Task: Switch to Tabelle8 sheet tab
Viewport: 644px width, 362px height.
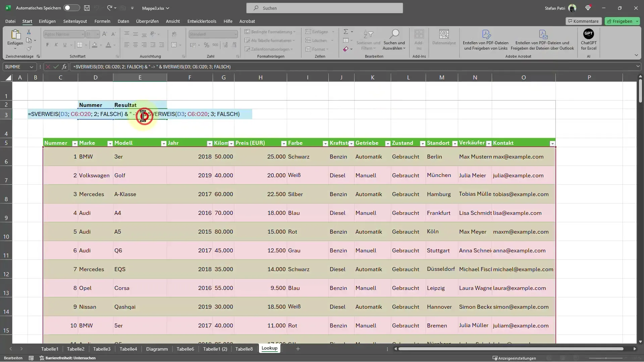Action: coord(244,349)
